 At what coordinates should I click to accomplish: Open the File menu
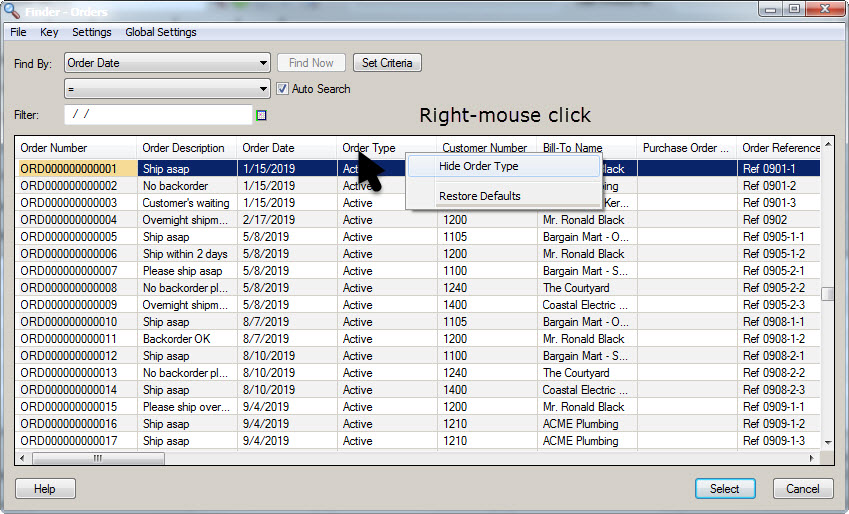18,32
